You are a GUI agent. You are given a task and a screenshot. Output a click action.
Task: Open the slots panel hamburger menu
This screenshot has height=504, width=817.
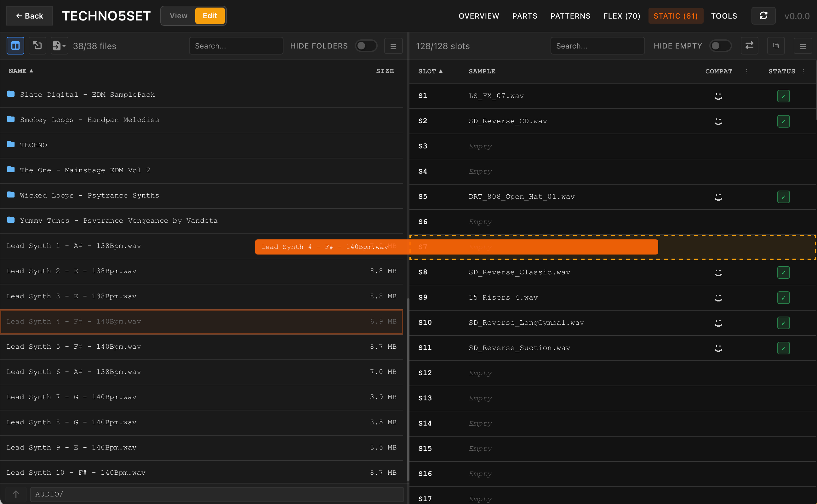(x=803, y=46)
